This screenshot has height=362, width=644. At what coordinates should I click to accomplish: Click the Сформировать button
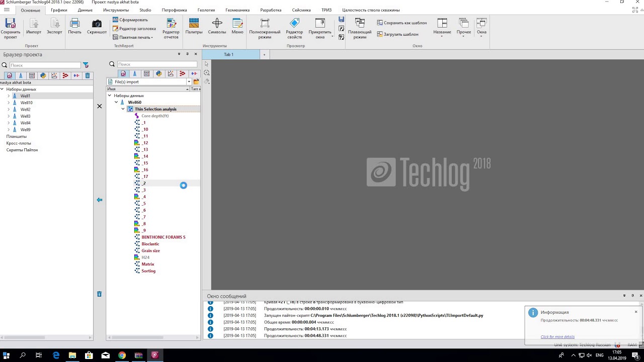(130, 20)
